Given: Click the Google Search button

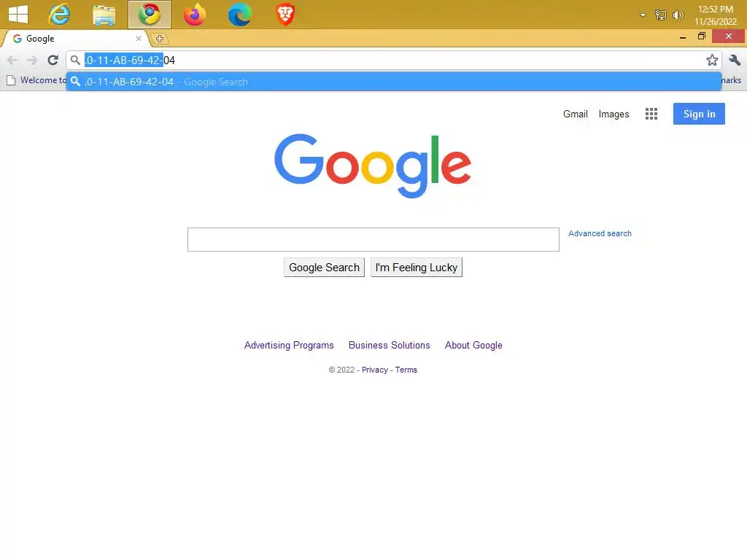Looking at the screenshot, I should coord(324,267).
